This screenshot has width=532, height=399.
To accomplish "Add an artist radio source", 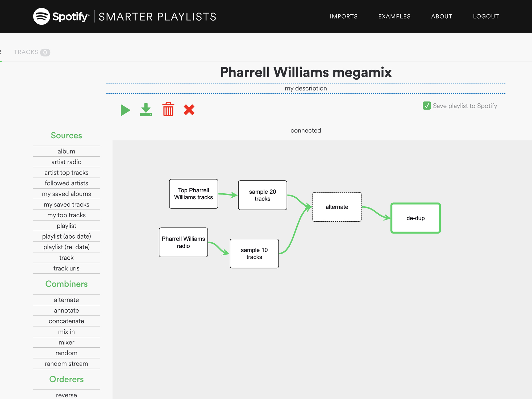I will point(66,162).
